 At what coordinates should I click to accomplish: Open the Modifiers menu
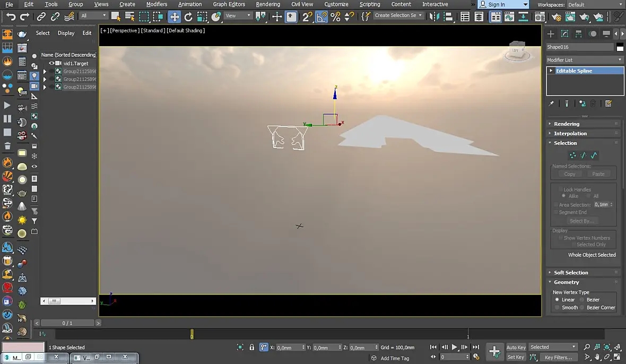pos(156,4)
